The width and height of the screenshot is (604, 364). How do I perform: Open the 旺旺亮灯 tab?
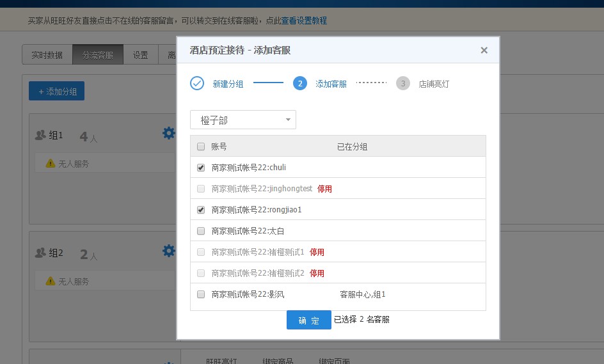click(221, 361)
